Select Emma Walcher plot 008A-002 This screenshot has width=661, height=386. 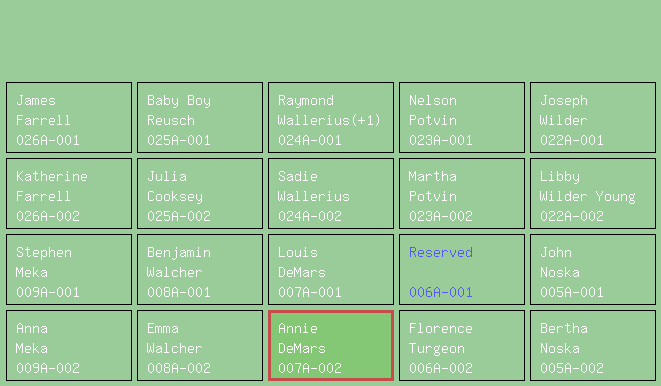pos(200,346)
